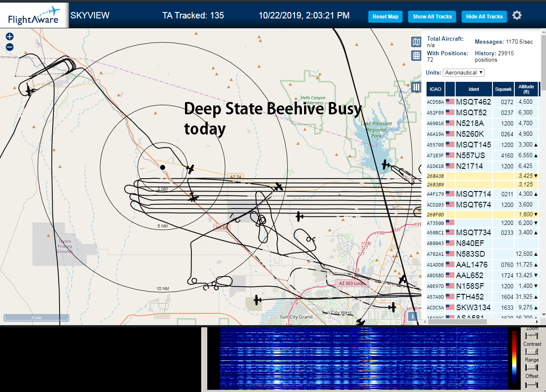Image resolution: width=546 pixels, height=392 pixels.
Task: Select the N21714 aircraft row
Action: pyautogui.click(x=483, y=166)
